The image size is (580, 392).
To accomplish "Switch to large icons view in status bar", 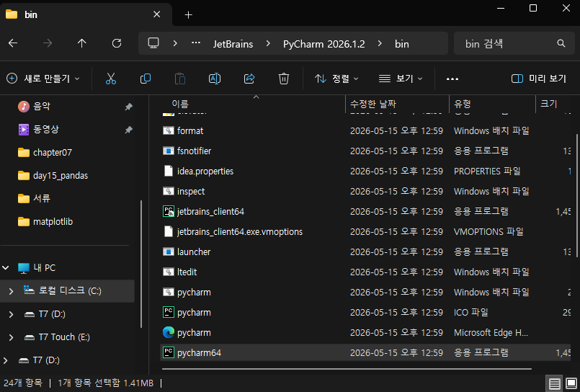I will tap(571, 383).
